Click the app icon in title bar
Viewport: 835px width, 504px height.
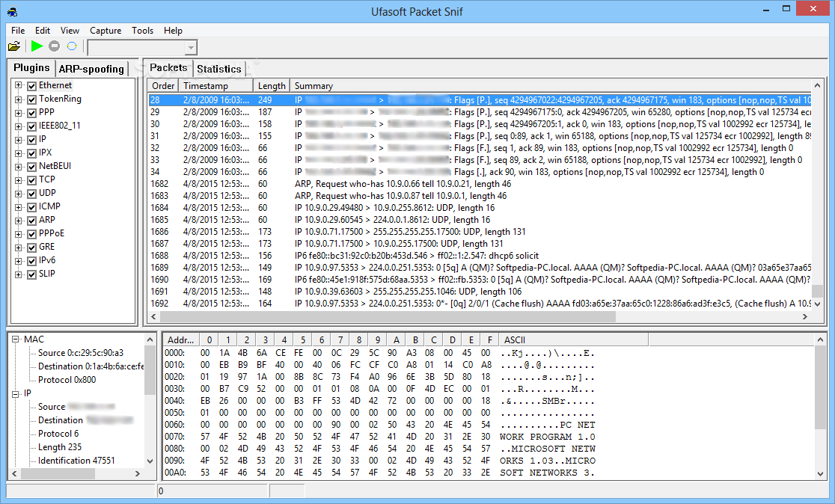(x=12, y=11)
